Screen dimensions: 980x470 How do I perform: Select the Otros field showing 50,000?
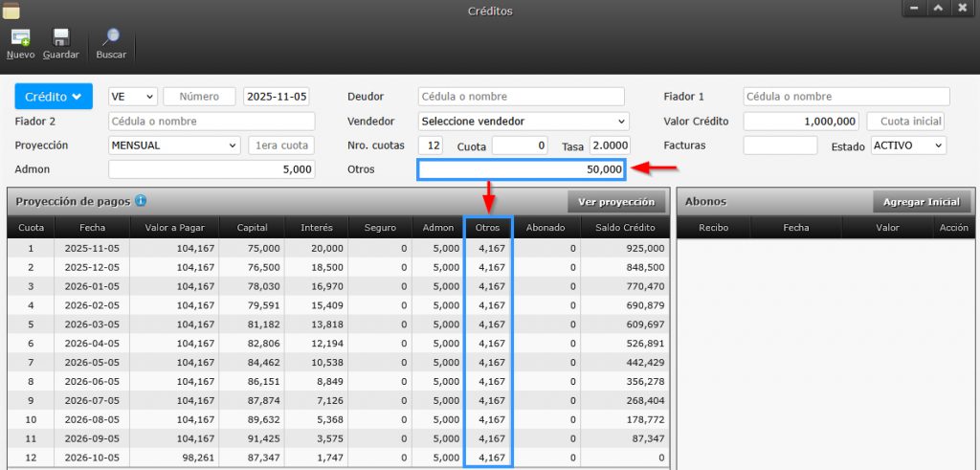(x=521, y=169)
